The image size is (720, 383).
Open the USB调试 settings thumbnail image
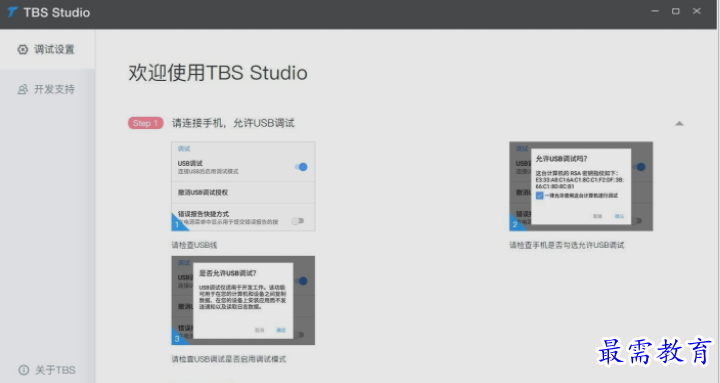(x=243, y=186)
